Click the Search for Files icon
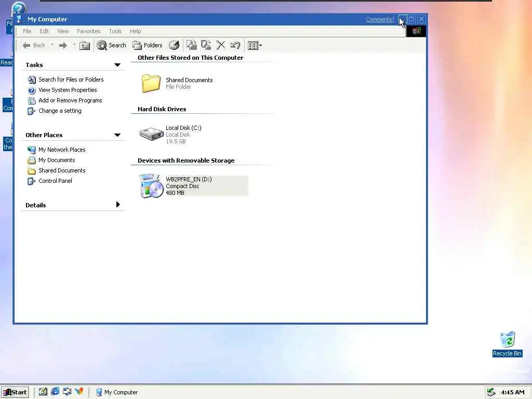 pyautogui.click(x=32, y=79)
